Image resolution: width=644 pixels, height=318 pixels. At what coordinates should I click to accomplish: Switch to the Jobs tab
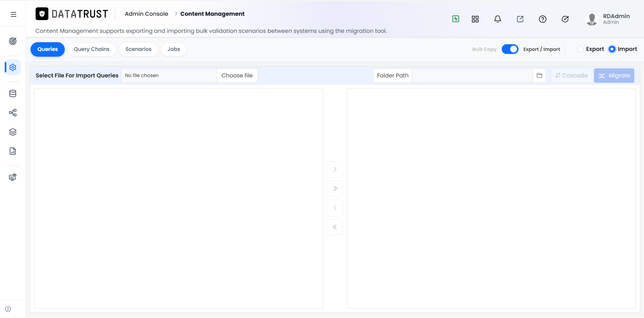coord(174,49)
